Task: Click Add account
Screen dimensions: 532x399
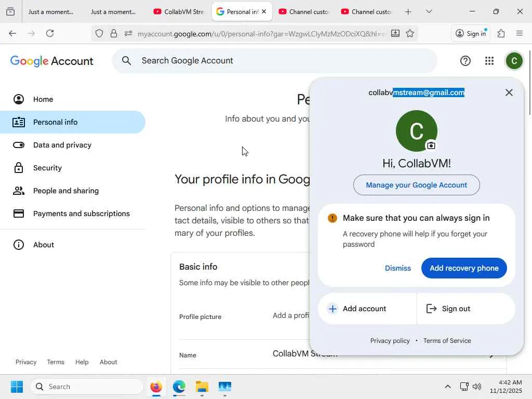Action: point(367,309)
